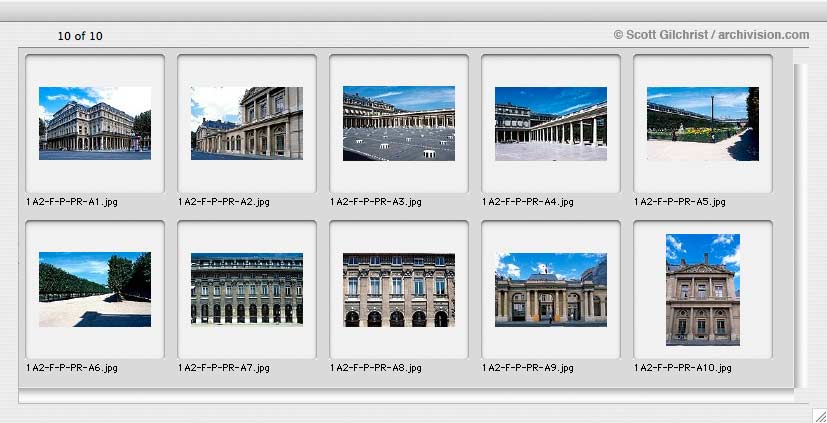The width and height of the screenshot is (827, 423).
Task: Select the vertical 1A2-F-P-PR-A10 pavilion thumbnail
Action: [x=703, y=290]
